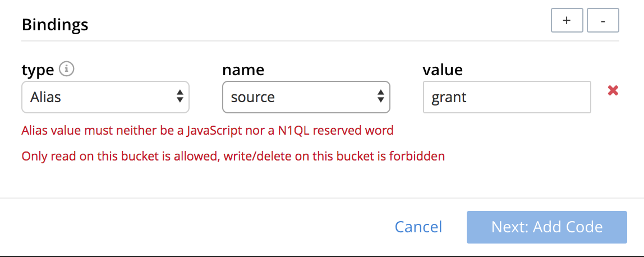Click the reserved word alias error message
The width and height of the screenshot is (644, 257).
(x=208, y=131)
